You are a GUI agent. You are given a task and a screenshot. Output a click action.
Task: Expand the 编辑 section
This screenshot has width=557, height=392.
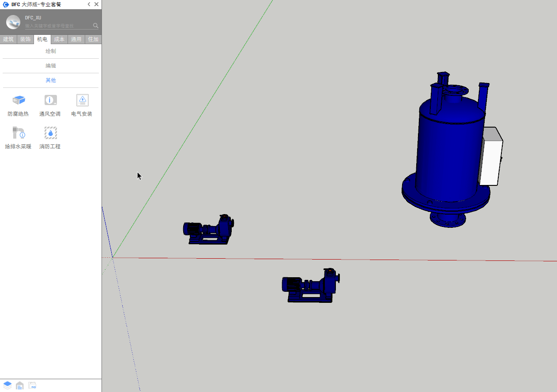coord(51,66)
